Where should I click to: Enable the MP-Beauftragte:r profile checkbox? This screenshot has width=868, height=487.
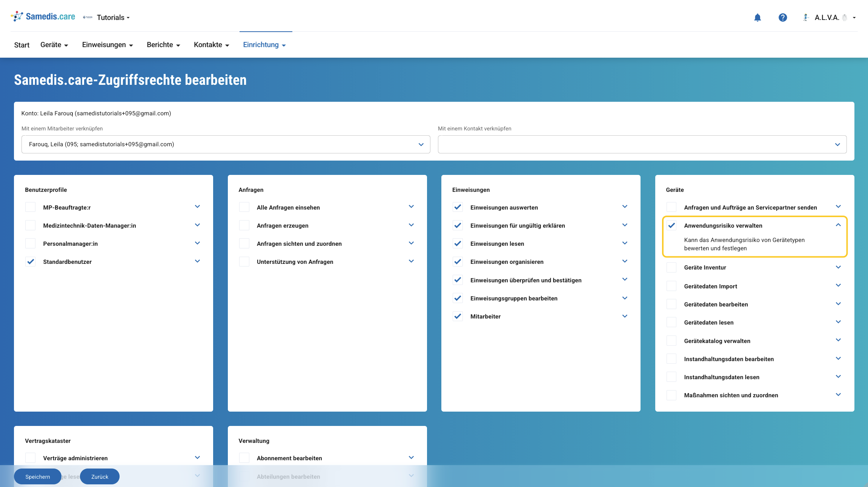[x=31, y=207]
